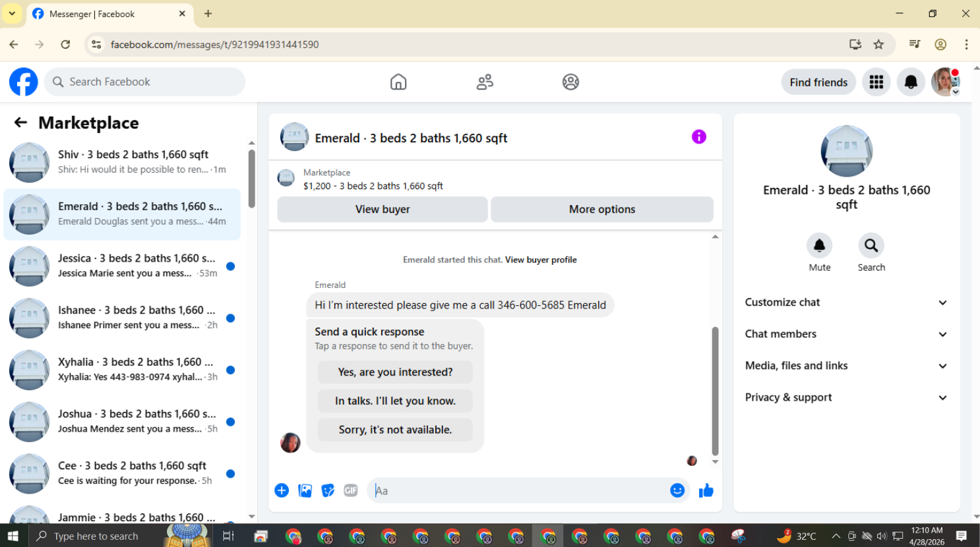
Task: Open a new browser tab
Action: pos(208,13)
